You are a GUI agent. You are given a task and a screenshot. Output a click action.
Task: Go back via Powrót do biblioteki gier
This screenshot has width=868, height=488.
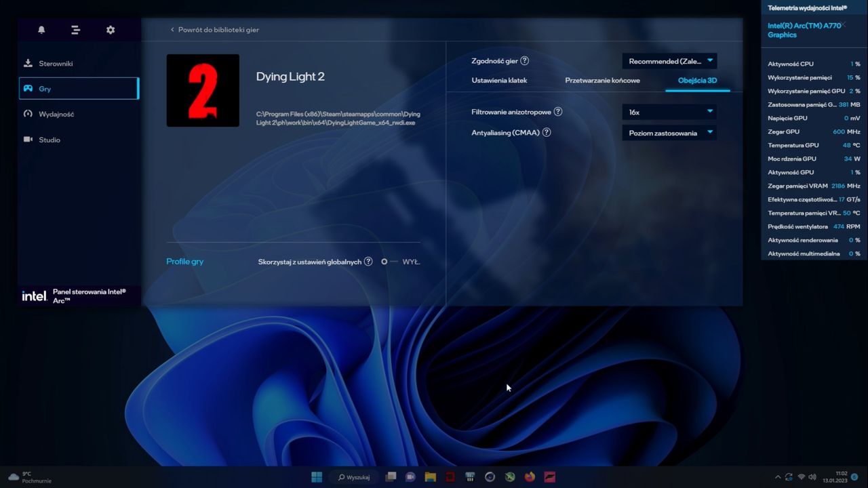(214, 30)
